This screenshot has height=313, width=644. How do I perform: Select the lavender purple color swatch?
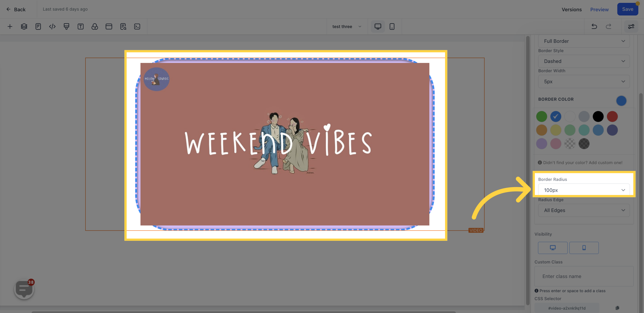coord(541,144)
